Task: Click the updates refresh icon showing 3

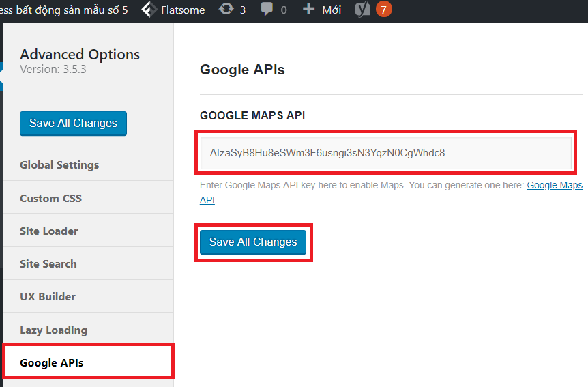Action: tap(226, 9)
